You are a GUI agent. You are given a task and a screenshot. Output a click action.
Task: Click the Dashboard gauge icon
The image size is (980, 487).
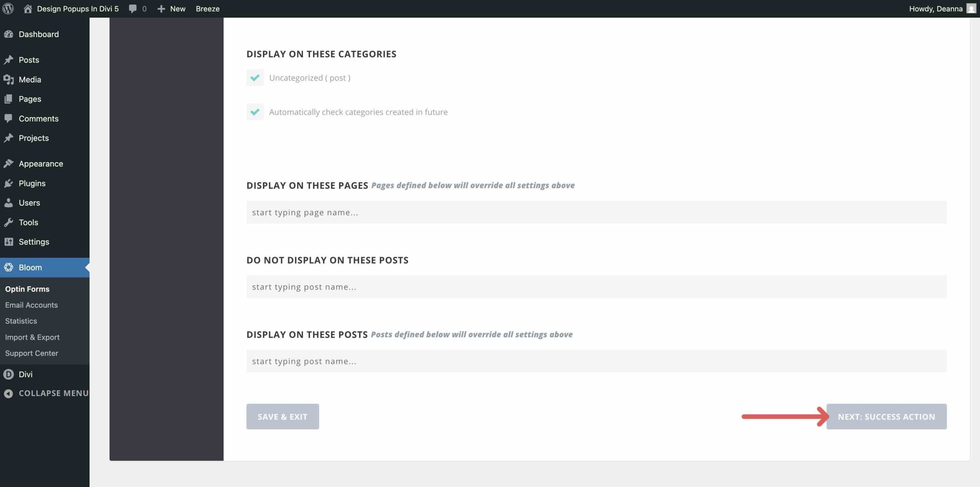click(8, 34)
